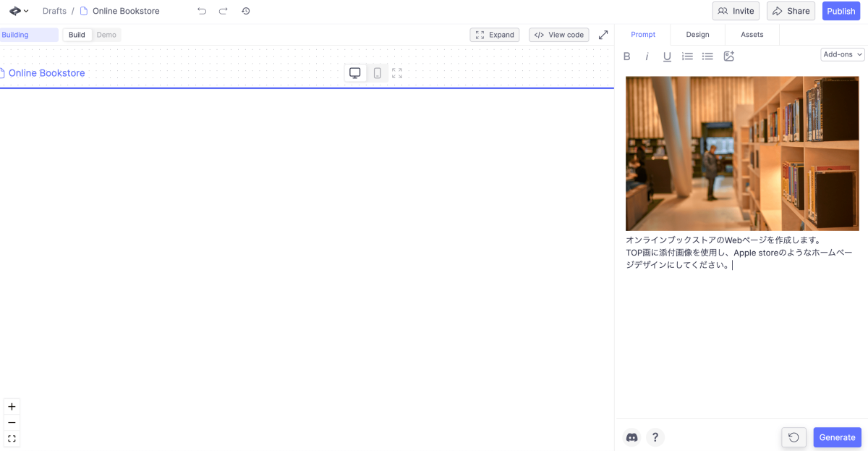Expand the canvas with Expand button
The height and width of the screenshot is (451, 868).
pos(495,35)
